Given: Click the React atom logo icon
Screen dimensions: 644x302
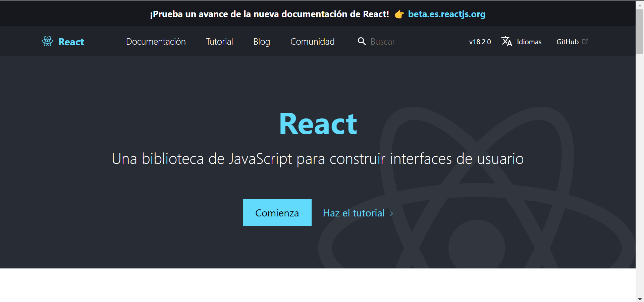Looking at the screenshot, I should [x=47, y=41].
